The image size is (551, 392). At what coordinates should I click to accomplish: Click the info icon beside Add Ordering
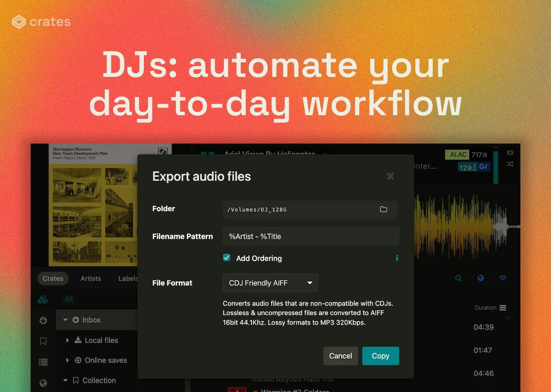[x=397, y=258]
